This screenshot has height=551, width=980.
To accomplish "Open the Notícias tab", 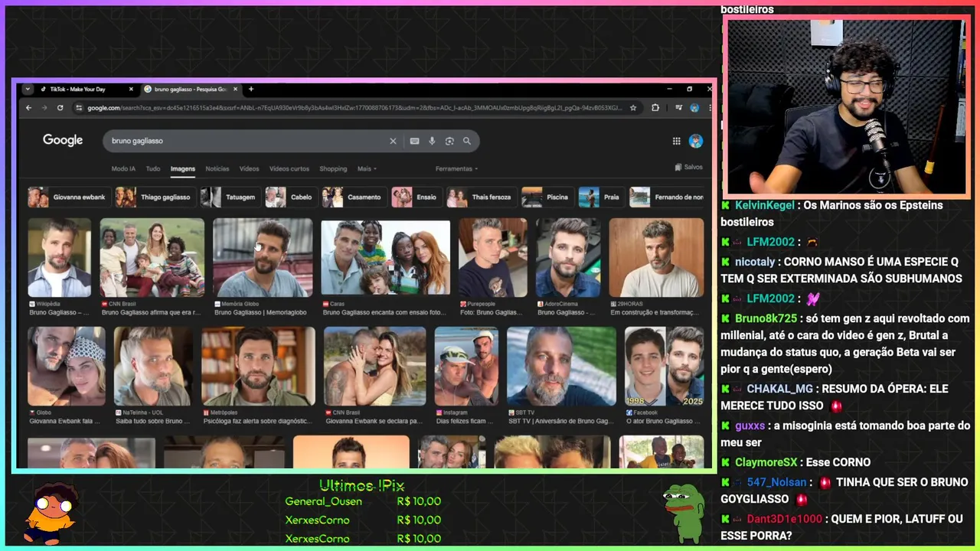I will pyautogui.click(x=217, y=168).
